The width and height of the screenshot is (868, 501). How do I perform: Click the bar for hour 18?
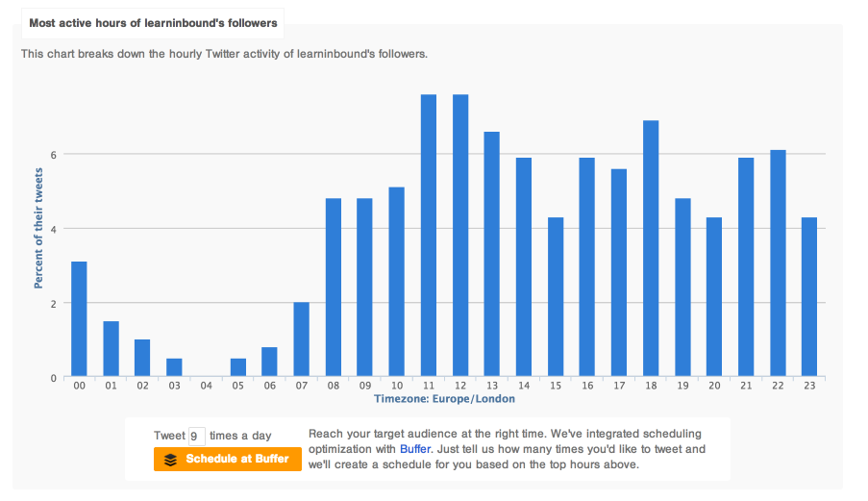[x=651, y=248]
